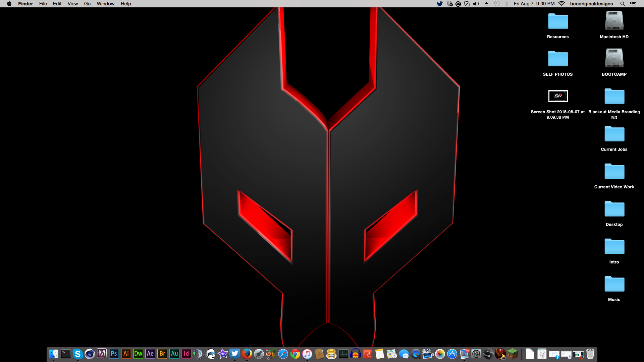The height and width of the screenshot is (362, 644).
Task: Open Spotlight search magnifier
Action: [x=623, y=4]
